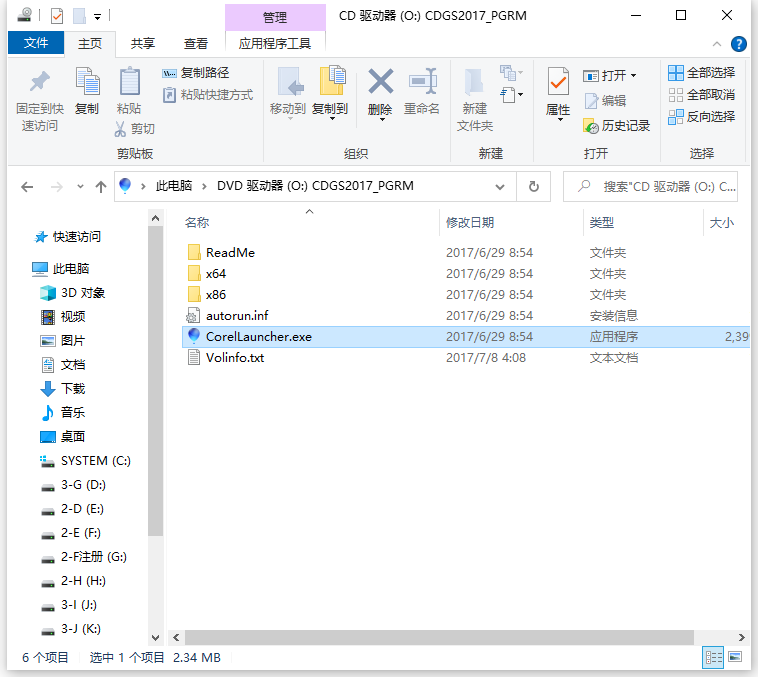Click the Open (打开) button in ribbon
The image size is (758, 677).
click(x=609, y=75)
